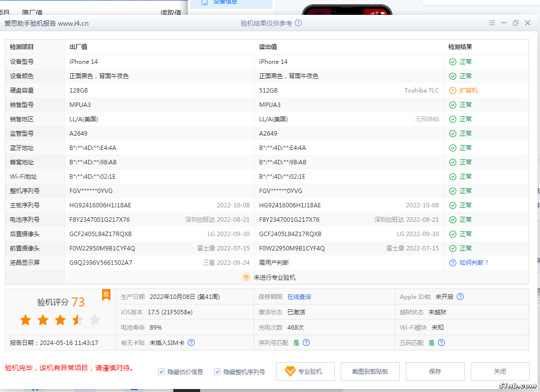
Task: Uncheck the 隐藏估价信息 checkbox
Action: coord(162,372)
